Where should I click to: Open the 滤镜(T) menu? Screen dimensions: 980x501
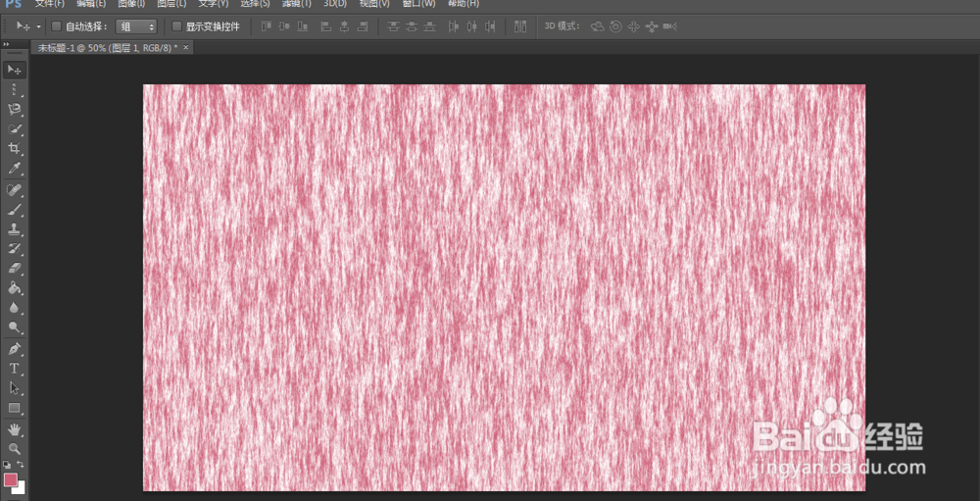296,4
